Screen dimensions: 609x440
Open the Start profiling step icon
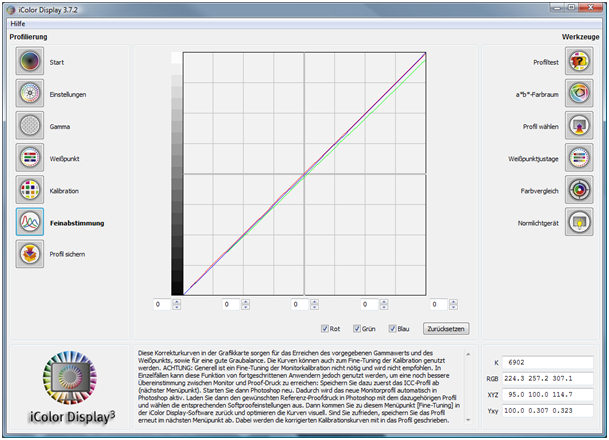click(x=31, y=62)
